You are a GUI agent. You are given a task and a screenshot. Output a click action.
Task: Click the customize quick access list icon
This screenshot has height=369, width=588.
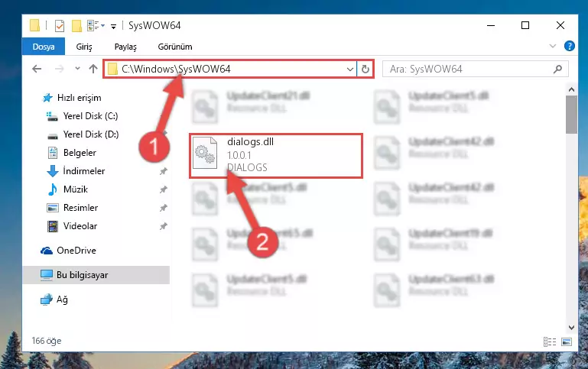click(96, 25)
